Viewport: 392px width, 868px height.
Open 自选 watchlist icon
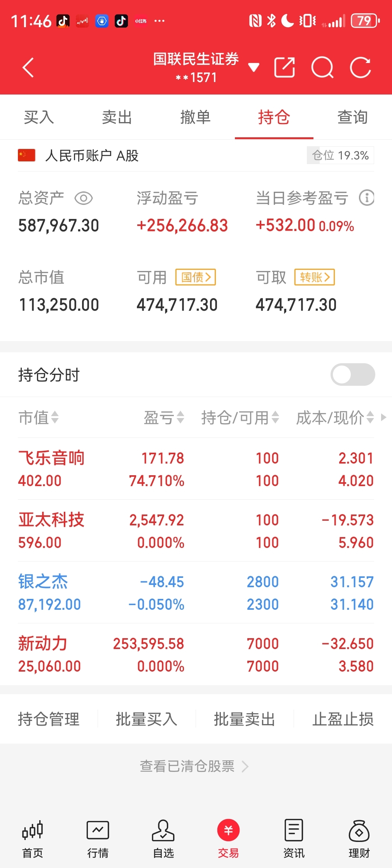[x=163, y=838]
